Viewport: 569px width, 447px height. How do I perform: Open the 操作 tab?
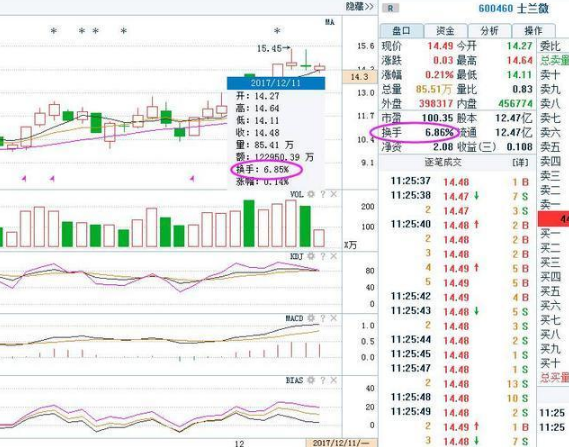point(533,31)
